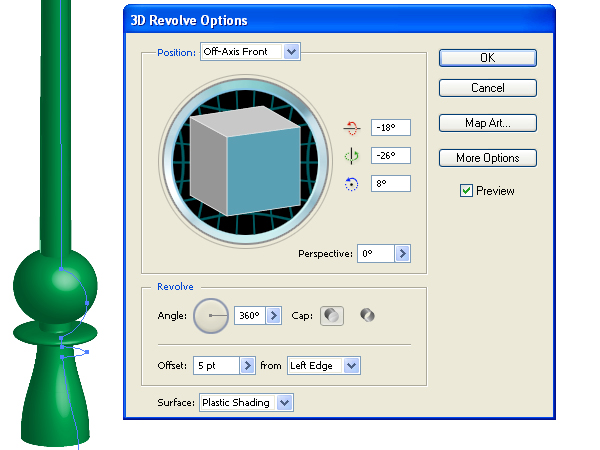Click the X-axis rotation icon
The height and width of the screenshot is (450, 600).
(351, 128)
